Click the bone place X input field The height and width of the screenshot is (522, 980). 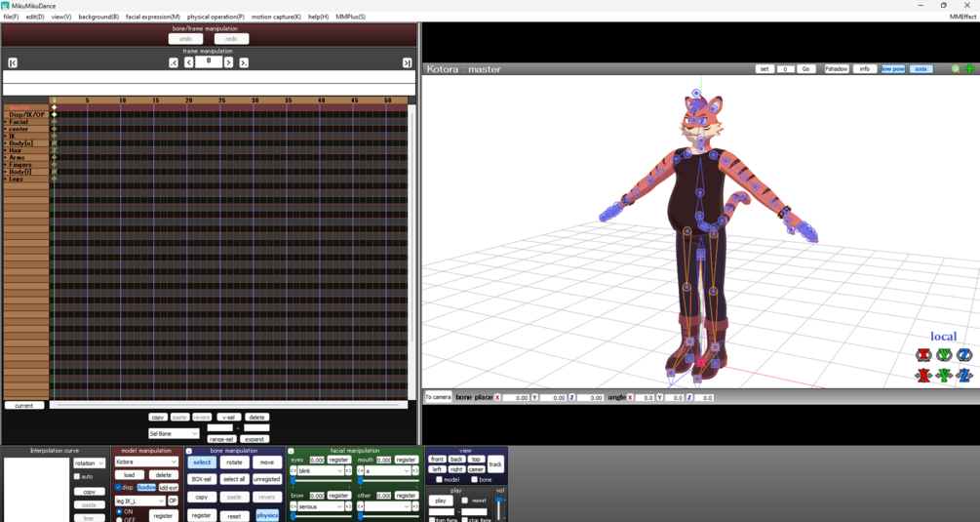516,397
